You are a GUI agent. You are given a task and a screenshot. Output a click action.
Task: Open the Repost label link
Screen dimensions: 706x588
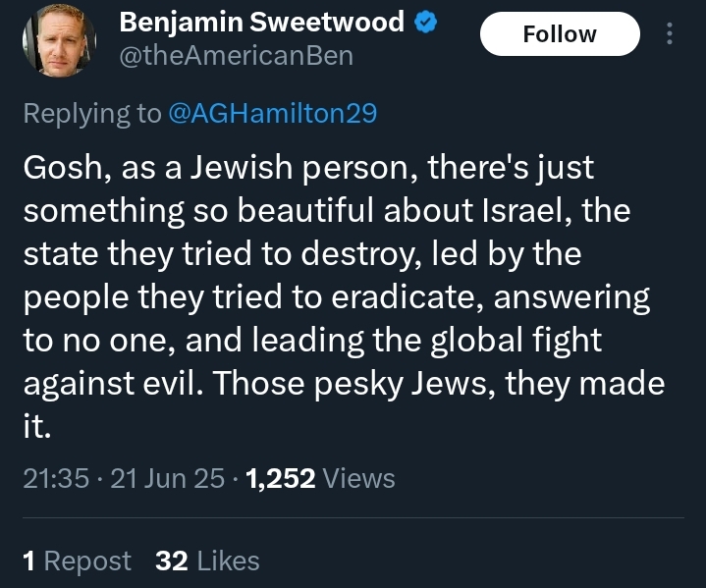pos(87,561)
